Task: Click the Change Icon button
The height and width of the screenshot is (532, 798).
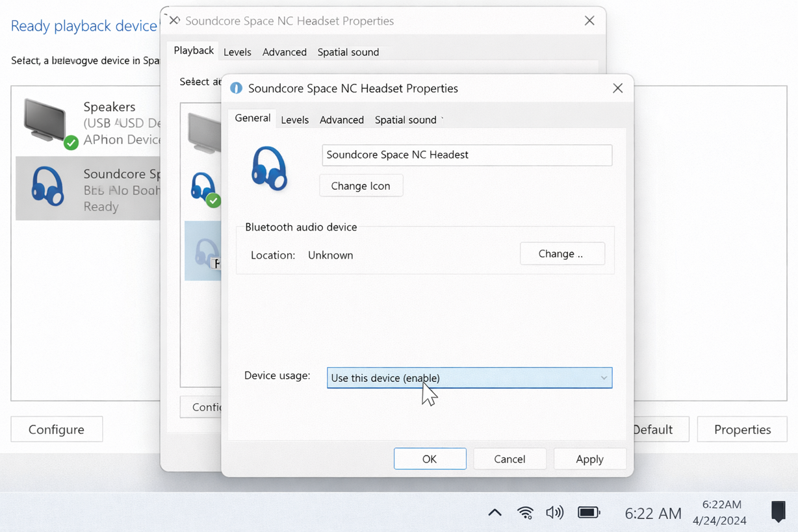Action: coord(361,186)
